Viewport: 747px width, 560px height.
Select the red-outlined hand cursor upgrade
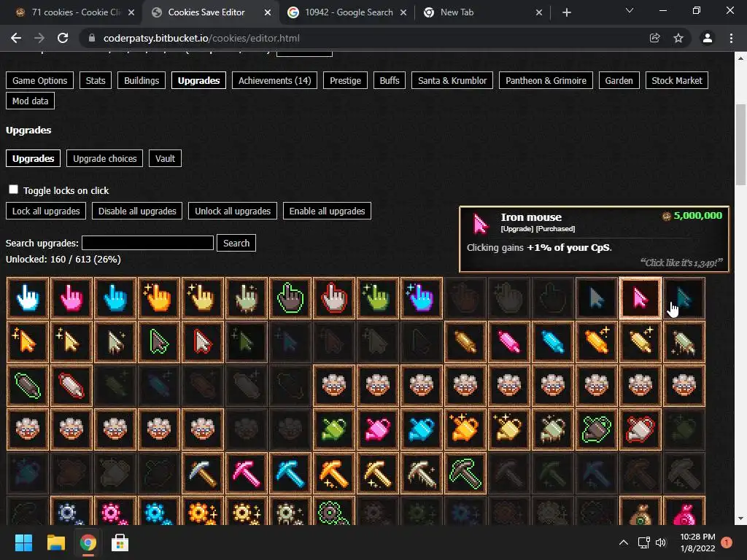[x=334, y=298]
